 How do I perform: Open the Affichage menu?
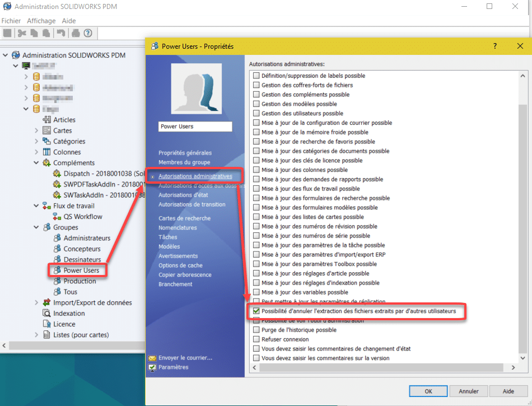point(41,21)
